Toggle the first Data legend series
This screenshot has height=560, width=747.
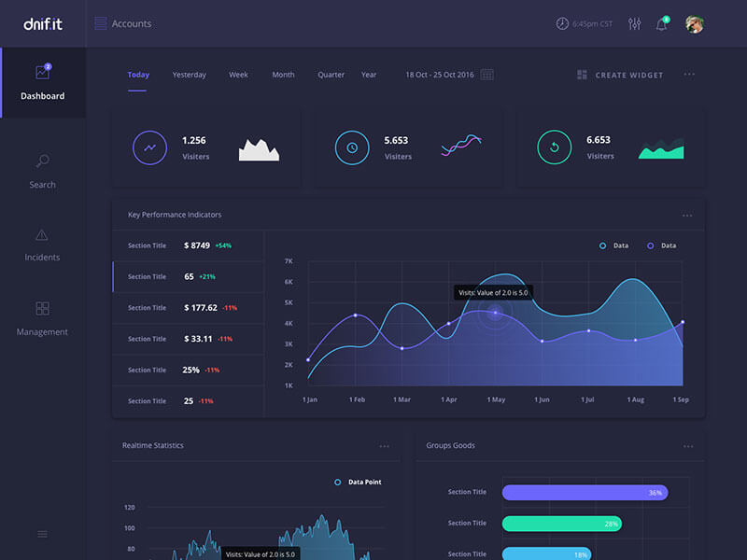(603, 245)
